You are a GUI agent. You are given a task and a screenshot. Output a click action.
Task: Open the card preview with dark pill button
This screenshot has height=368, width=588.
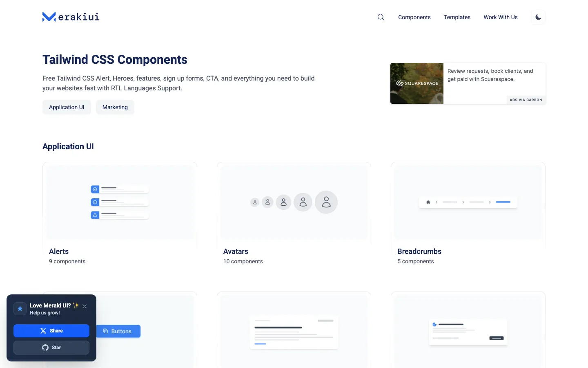pos(468,332)
